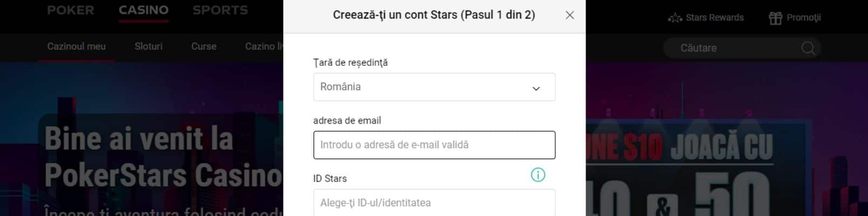Viewport: 868px width, 216px height.
Task: Open the Curse menu item
Action: 204,46
